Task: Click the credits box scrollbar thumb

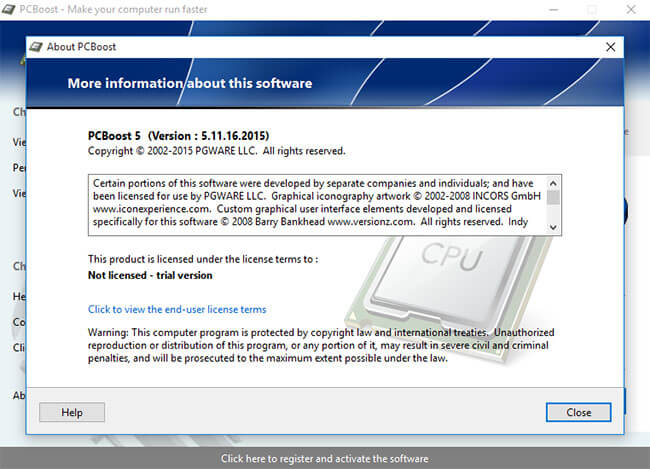Action: 553,197
